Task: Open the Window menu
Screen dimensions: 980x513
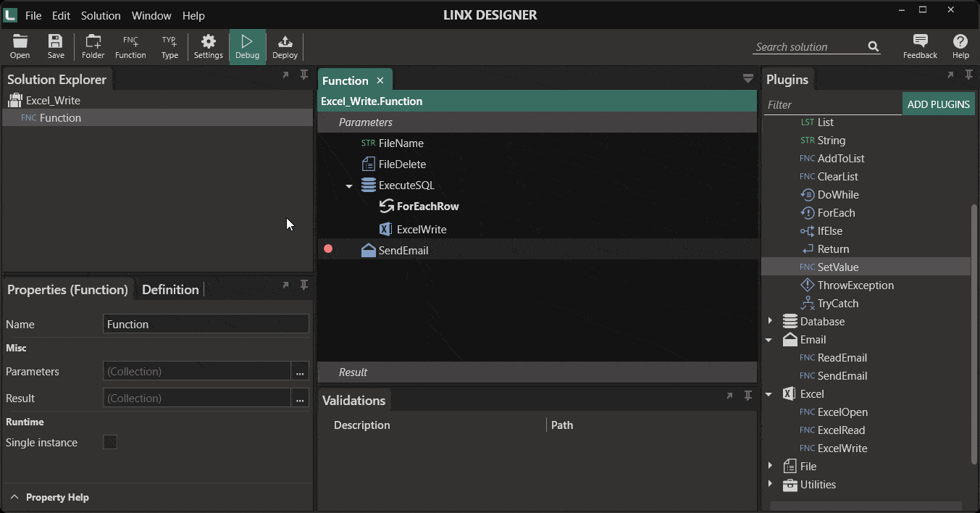Action: coord(151,15)
